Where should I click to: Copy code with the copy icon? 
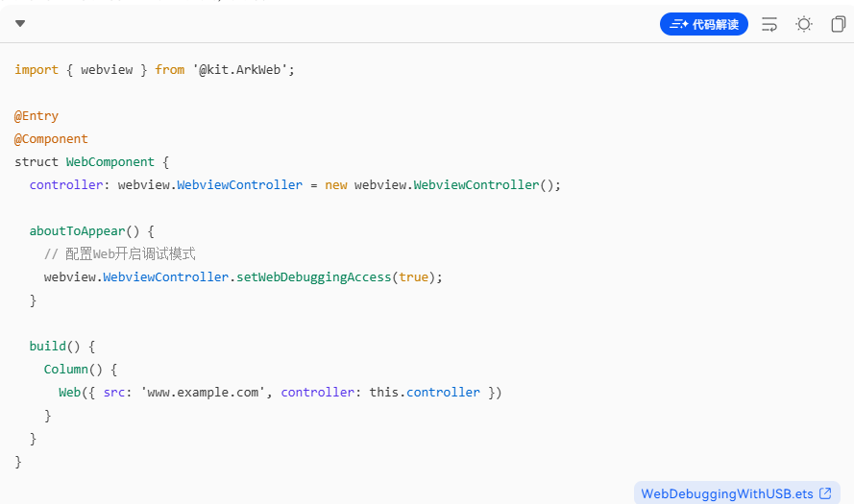click(839, 25)
